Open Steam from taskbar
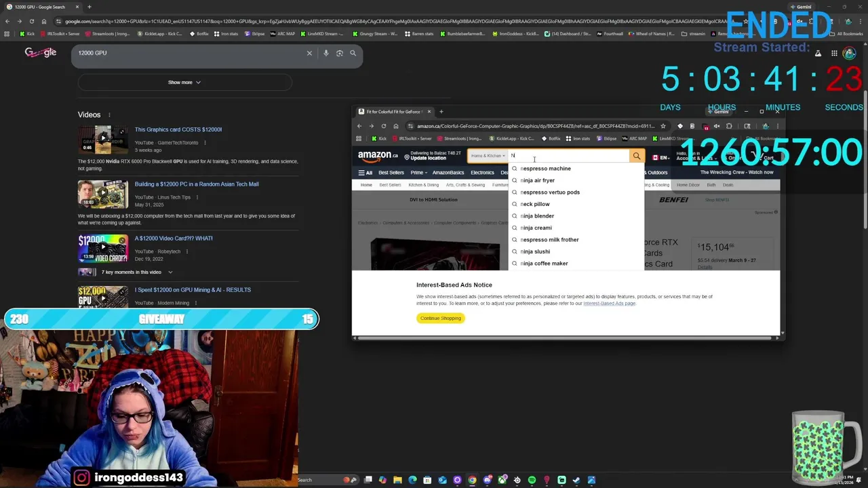 tap(576, 480)
